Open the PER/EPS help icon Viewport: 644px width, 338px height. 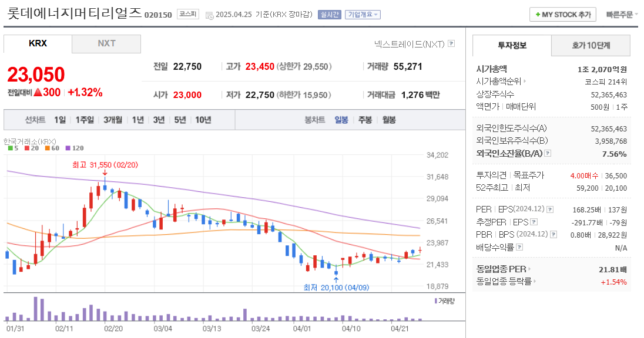[x=551, y=209]
